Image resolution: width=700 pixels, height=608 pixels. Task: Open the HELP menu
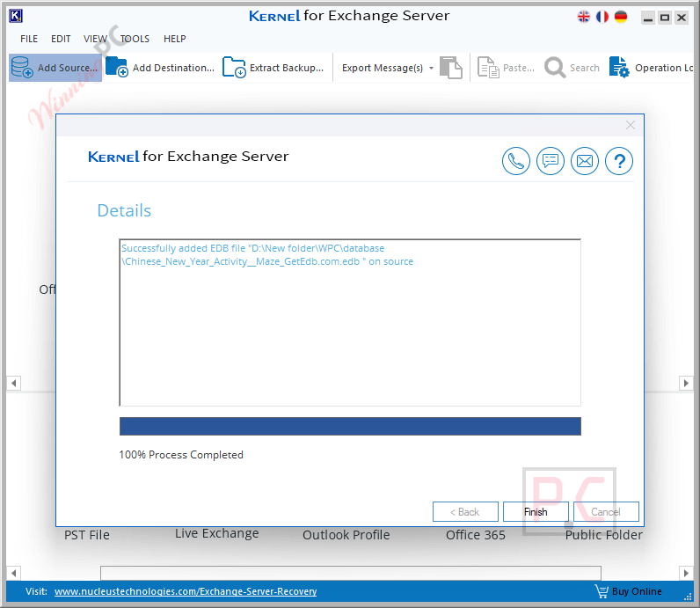tap(174, 39)
